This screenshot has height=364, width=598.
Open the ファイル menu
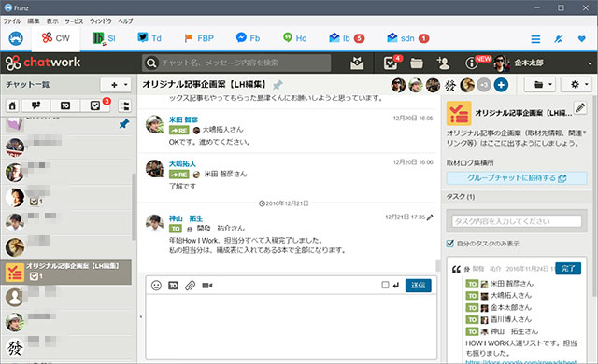pyautogui.click(x=12, y=21)
